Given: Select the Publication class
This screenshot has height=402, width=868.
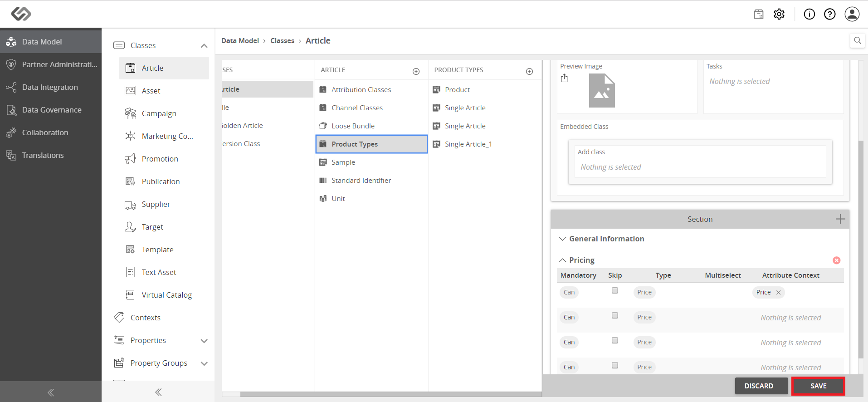Looking at the screenshot, I should coord(164,181).
